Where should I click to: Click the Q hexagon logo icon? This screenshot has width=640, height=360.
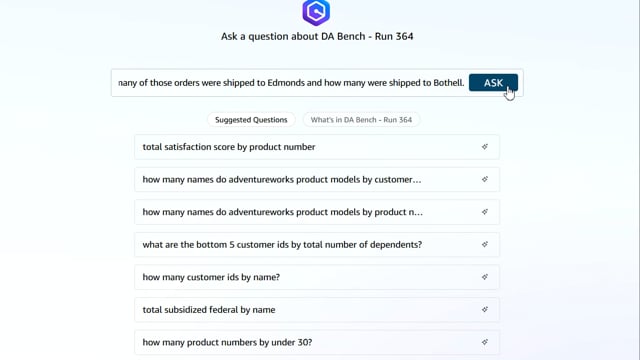point(316,12)
